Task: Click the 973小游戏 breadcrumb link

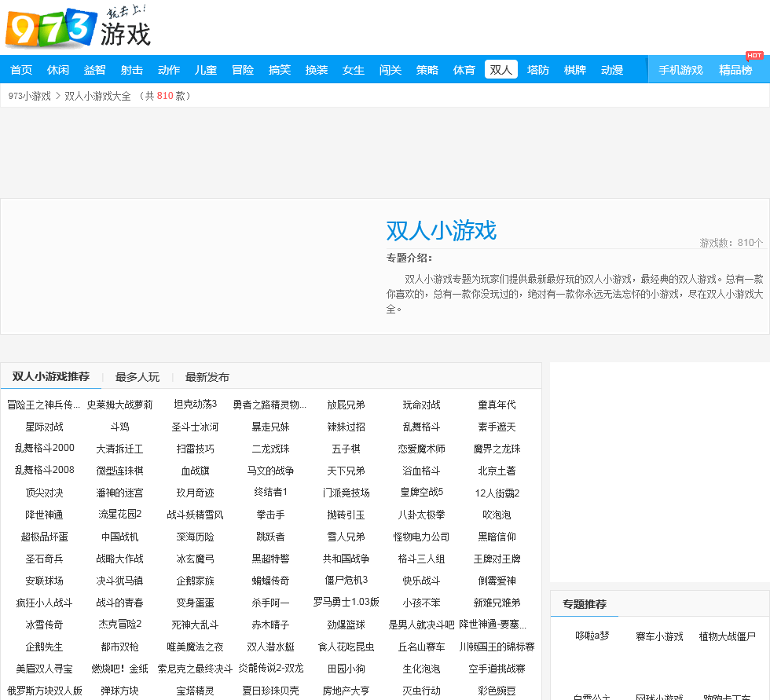Action: (x=29, y=96)
